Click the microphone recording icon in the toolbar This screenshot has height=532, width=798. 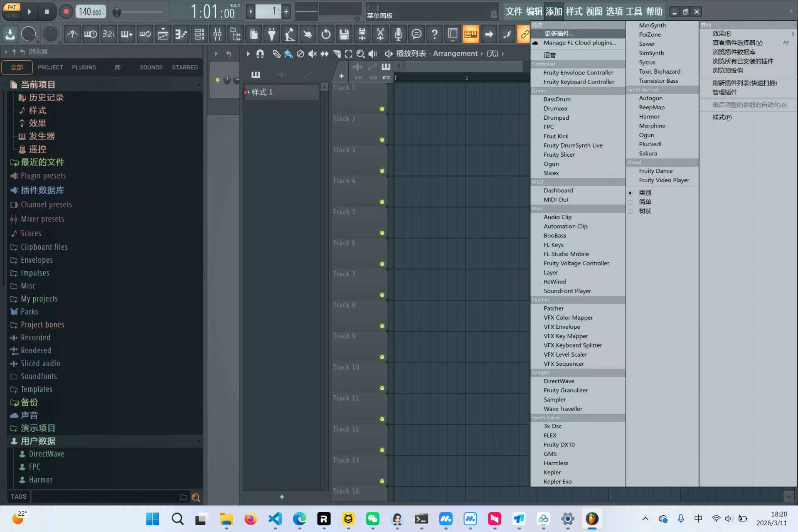tap(399, 34)
